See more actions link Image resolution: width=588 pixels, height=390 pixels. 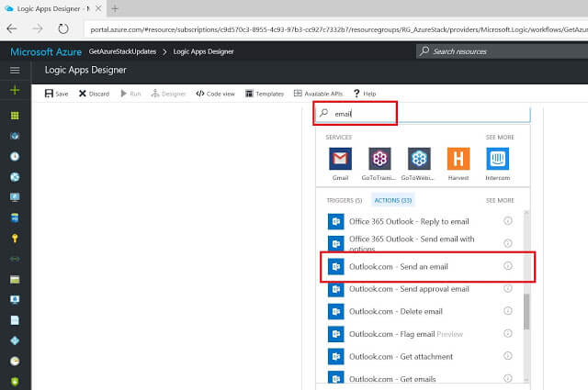500,201
